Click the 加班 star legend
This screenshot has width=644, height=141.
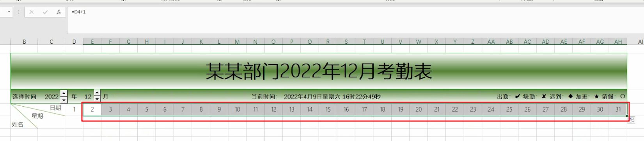click(587, 96)
